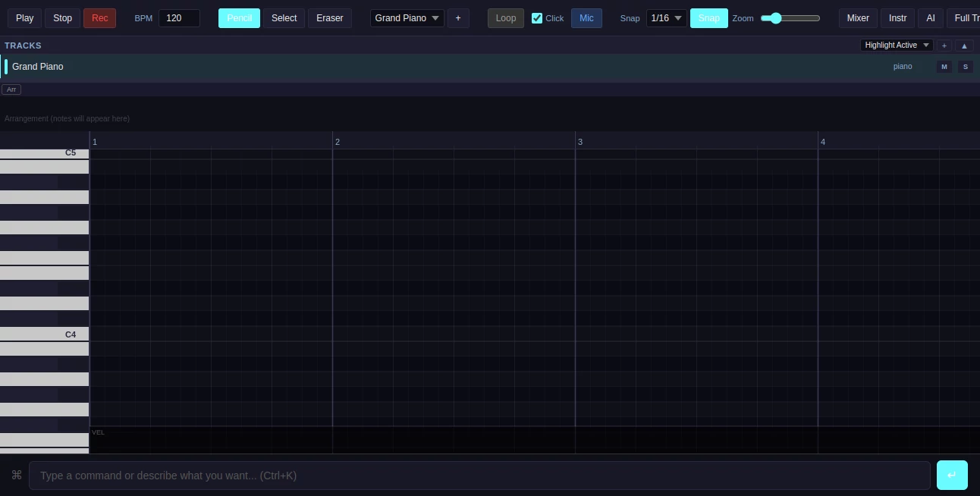980x496 pixels.
Task: Add a new track with tracks plus
Action: [944, 46]
